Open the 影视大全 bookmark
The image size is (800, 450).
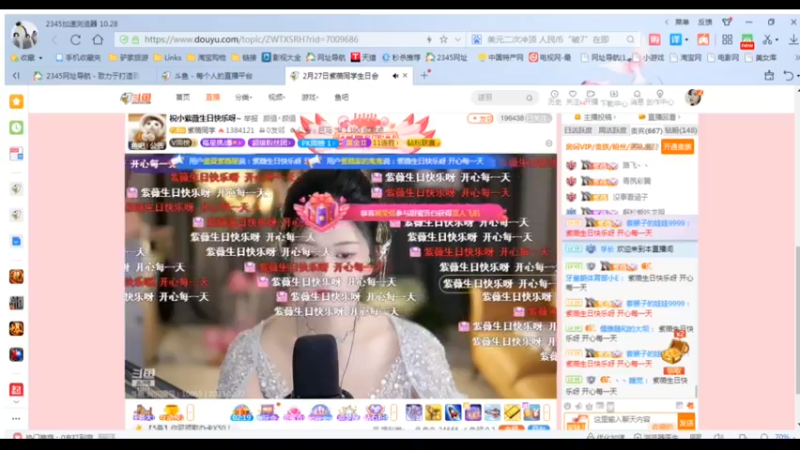tap(281, 58)
